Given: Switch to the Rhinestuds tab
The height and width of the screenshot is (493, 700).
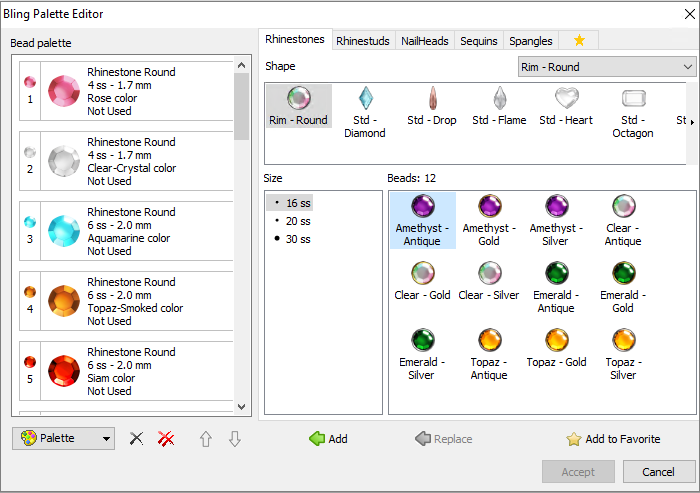Looking at the screenshot, I should point(363,41).
